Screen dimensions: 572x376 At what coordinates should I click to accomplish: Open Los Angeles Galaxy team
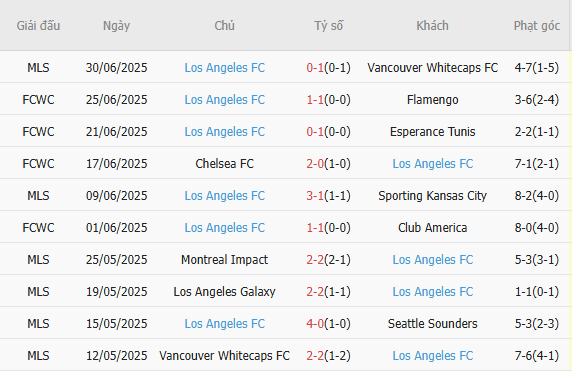coord(225,292)
